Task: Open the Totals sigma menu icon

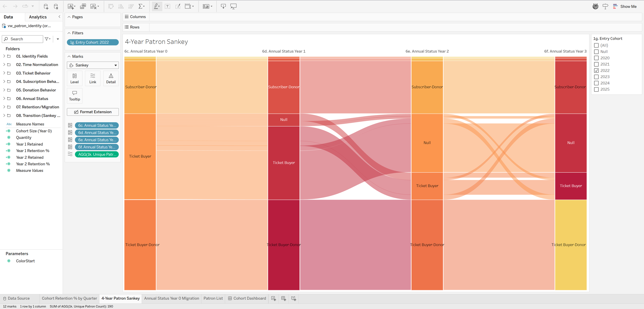Action: point(141,6)
